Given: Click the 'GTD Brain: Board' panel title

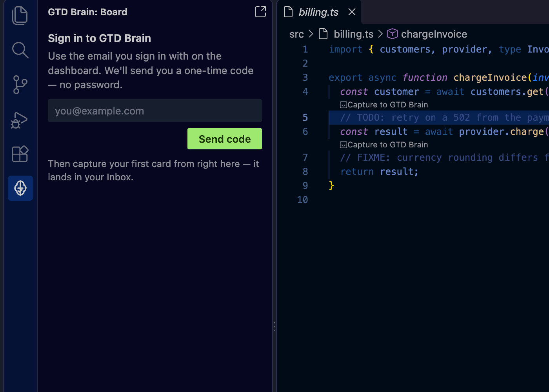Looking at the screenshot, I should pos(87,12).
